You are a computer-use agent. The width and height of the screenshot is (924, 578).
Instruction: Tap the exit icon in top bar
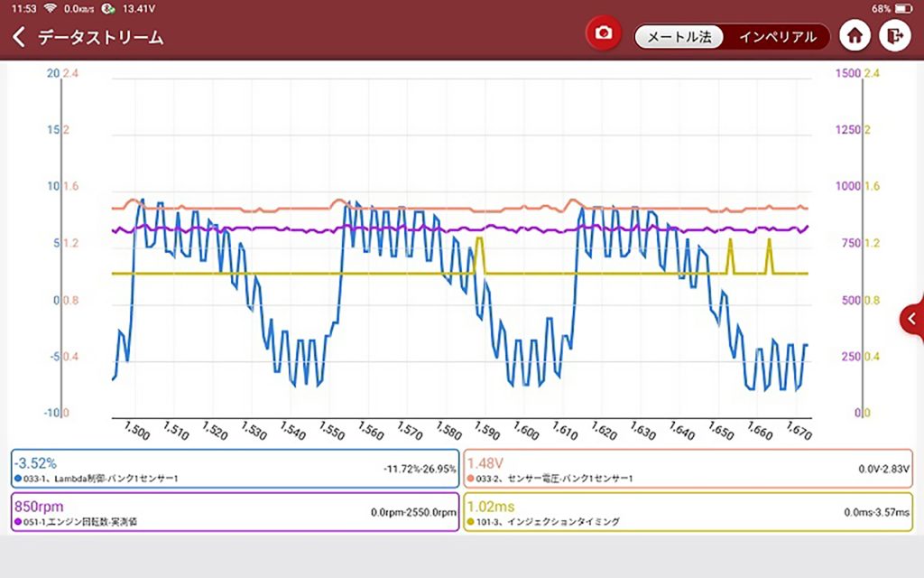(894, 36)
